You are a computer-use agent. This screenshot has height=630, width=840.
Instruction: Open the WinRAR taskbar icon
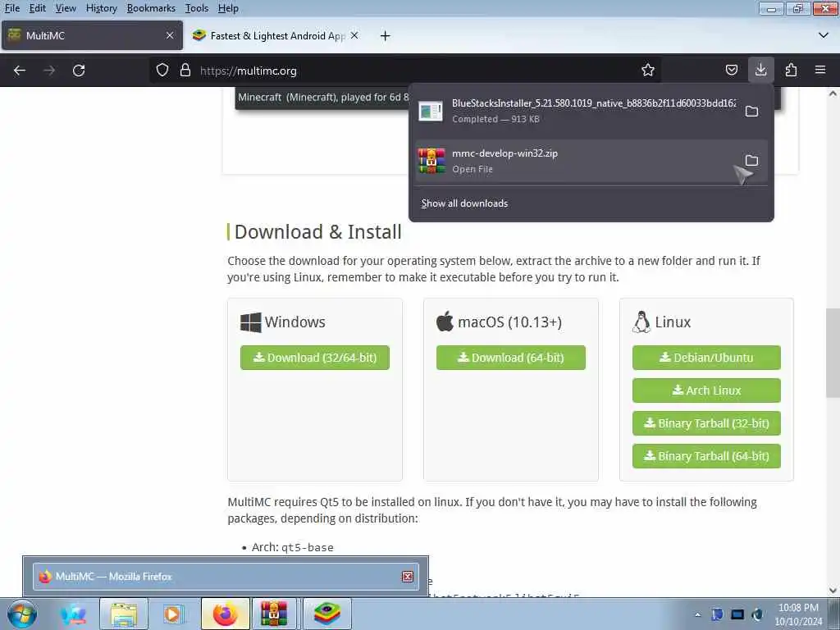coord(273,614)
